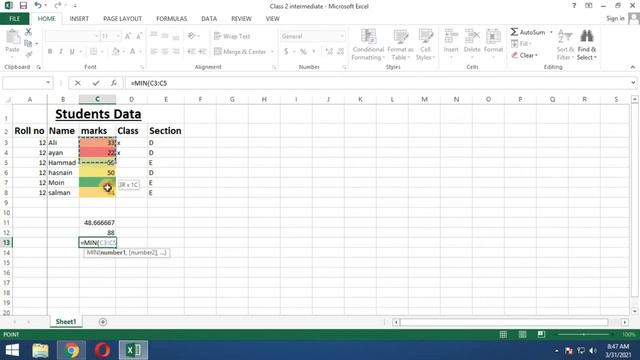This screenshot has width=640, height=360.
Task: Open File Explorer from taskbar
Action: pos(40,350)
